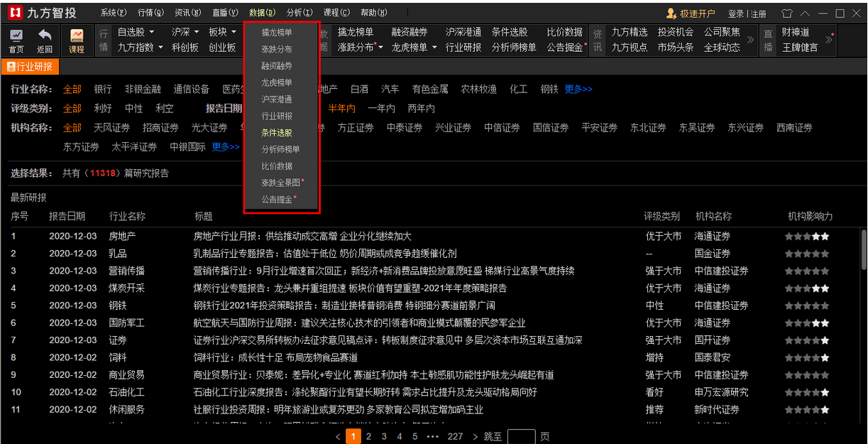This screenshot has width=868, height=444.
Task: Open 九方精选 in the toolbar
Action: coord(630,32)
